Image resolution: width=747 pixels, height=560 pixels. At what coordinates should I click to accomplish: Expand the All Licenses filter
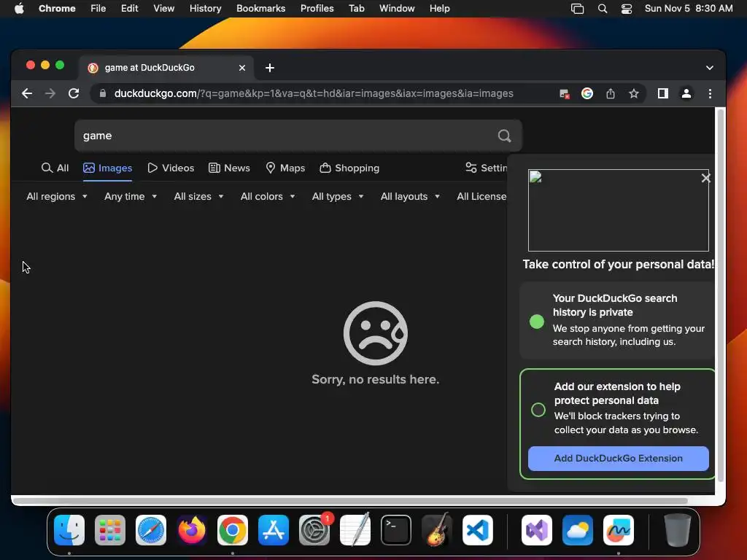[481, 196]
